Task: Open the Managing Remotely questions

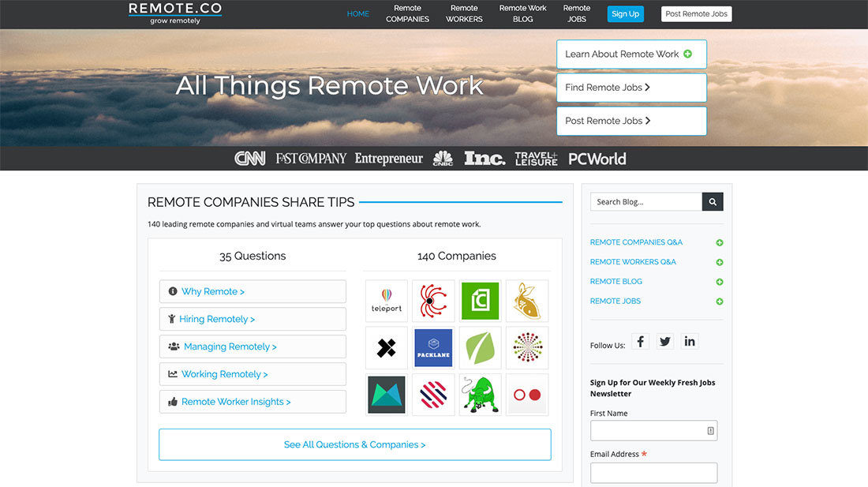Action: pyautogui.click(x=253, y=347)
